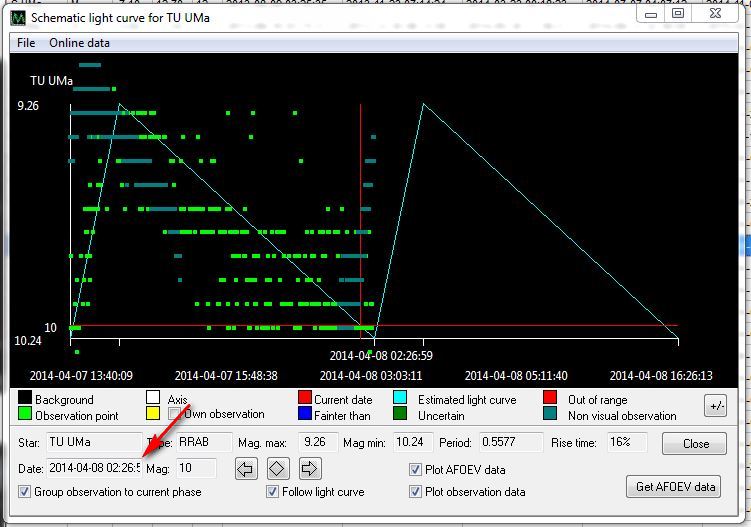Image resolution: width=751 pixels, height=527 pixels.
Task: Pick the red Out of range swatch
Action: pyautogui.click(x=550, y=397)
